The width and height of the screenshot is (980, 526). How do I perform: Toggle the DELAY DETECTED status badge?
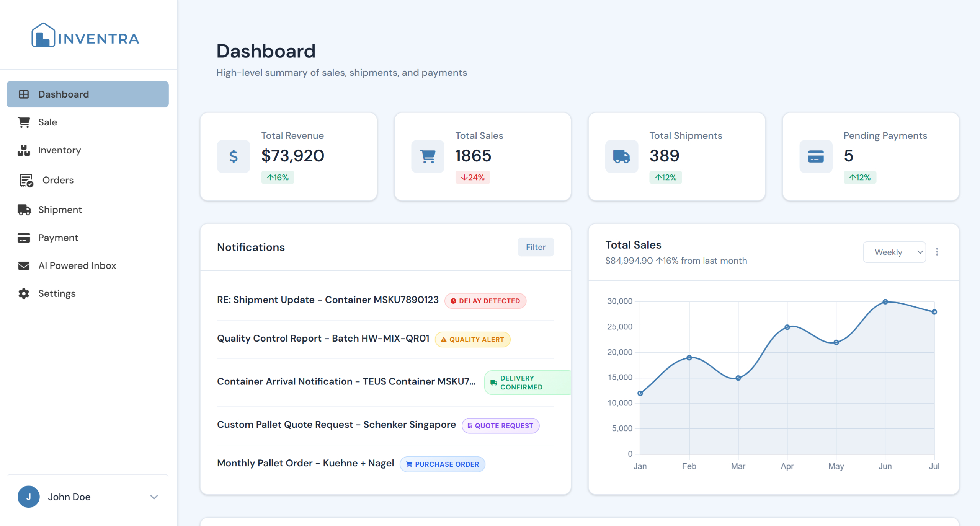485,301
